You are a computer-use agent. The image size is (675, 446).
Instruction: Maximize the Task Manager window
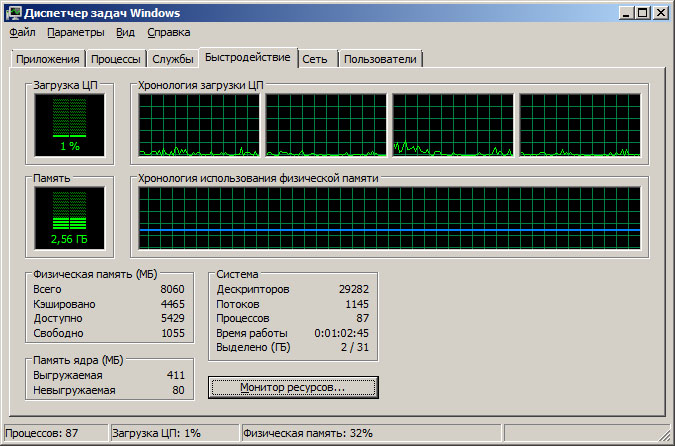[x=642, y=13]
